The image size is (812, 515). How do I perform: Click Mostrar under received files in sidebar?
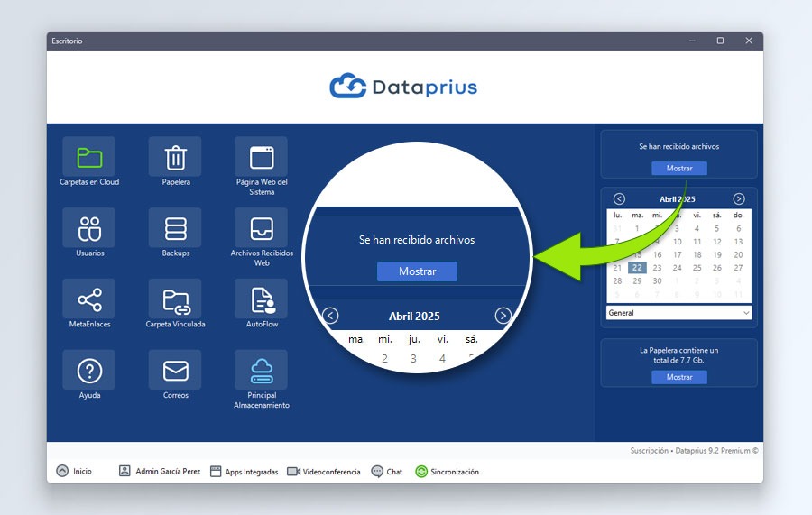[678, 169]
